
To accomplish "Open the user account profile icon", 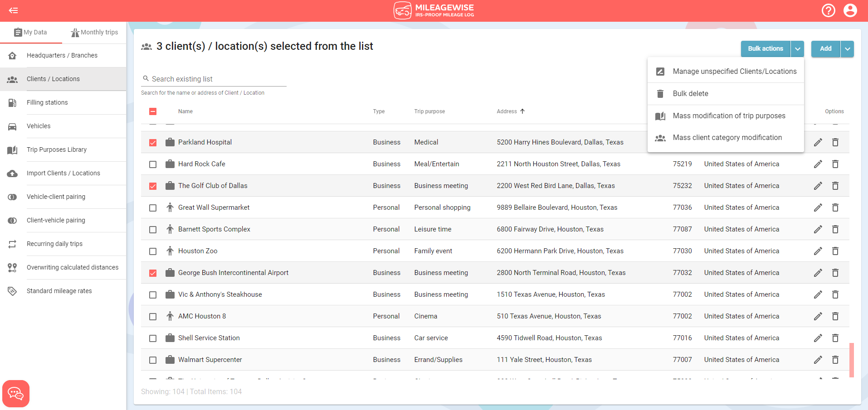I will tap(850, 10).
